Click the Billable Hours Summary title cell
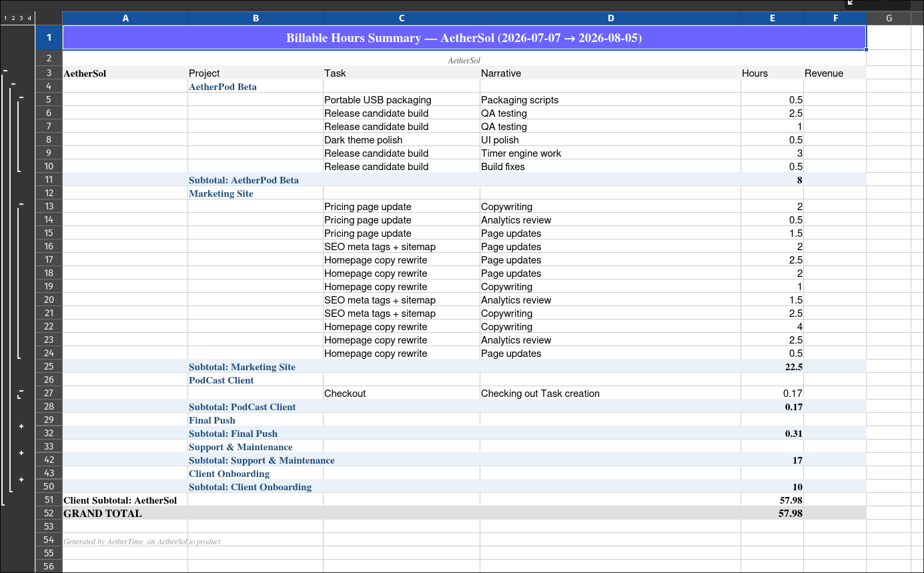Image resolution: width=924 pixels, height=573 pixels. 464,38
